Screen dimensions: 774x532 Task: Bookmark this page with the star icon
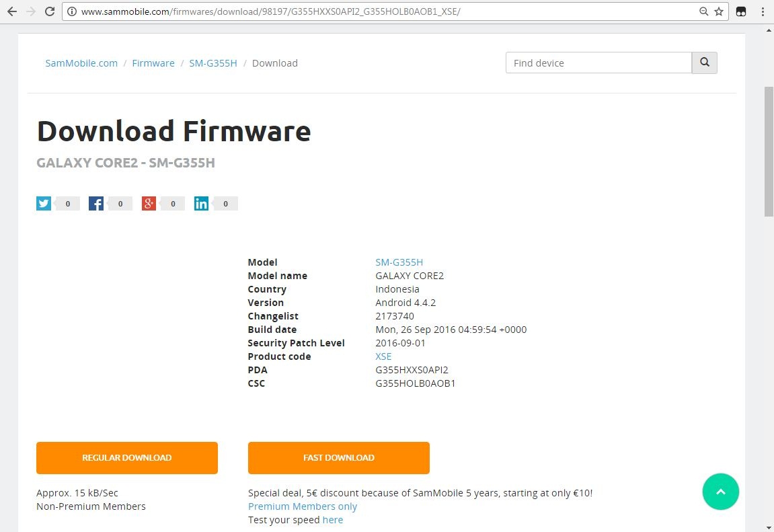(x=719, y=11)
